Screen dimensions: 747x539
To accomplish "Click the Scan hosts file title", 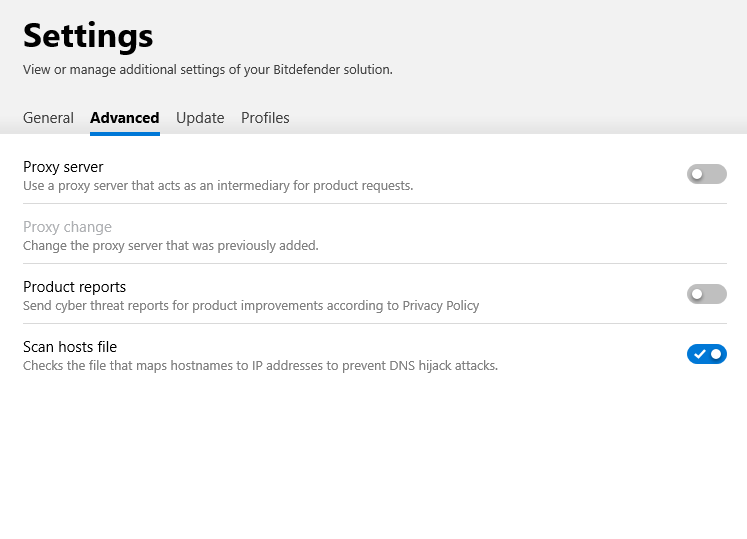I will [70, 347].
